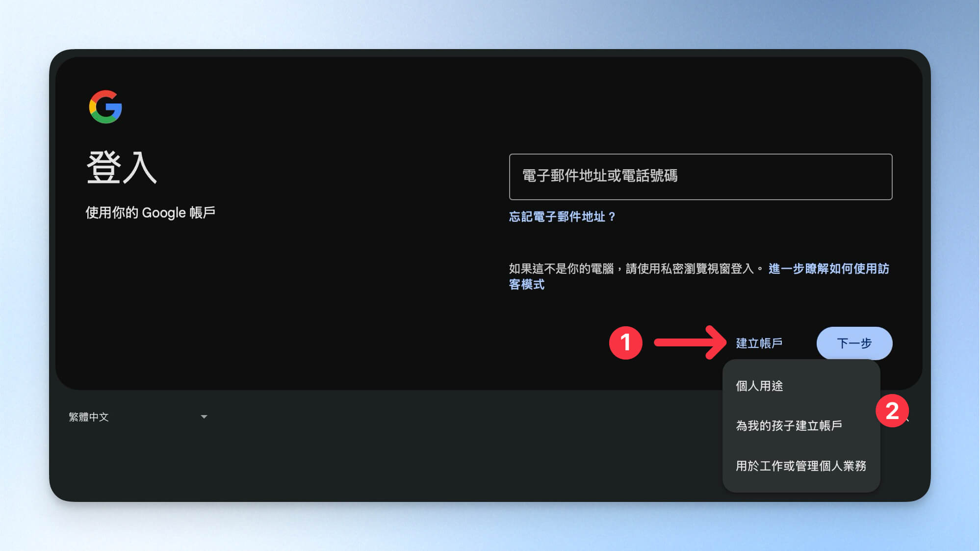Focus the 電子郵件地址或電話號碼 input field
This screenshot has width=980, height=551.
tap(700, 177)
